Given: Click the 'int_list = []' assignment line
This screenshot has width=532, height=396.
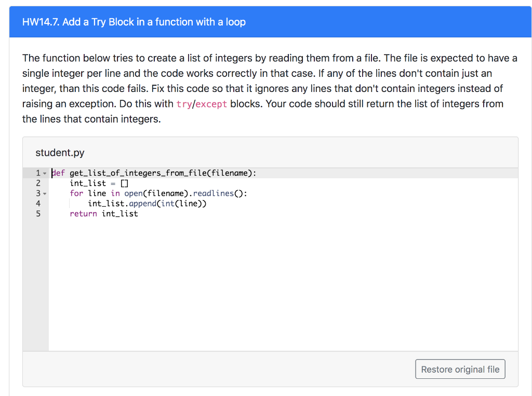Looking at the screenshot, I should pos(99,183).
